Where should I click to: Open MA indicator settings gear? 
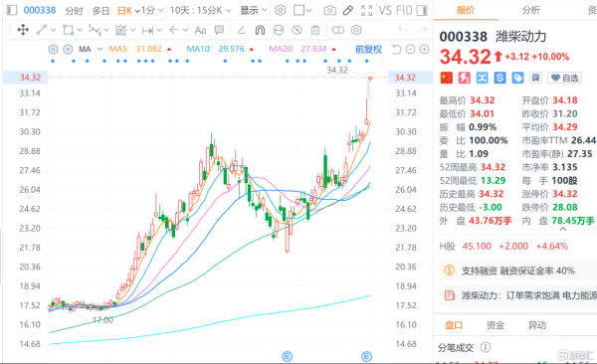click(x=53, y=49)
